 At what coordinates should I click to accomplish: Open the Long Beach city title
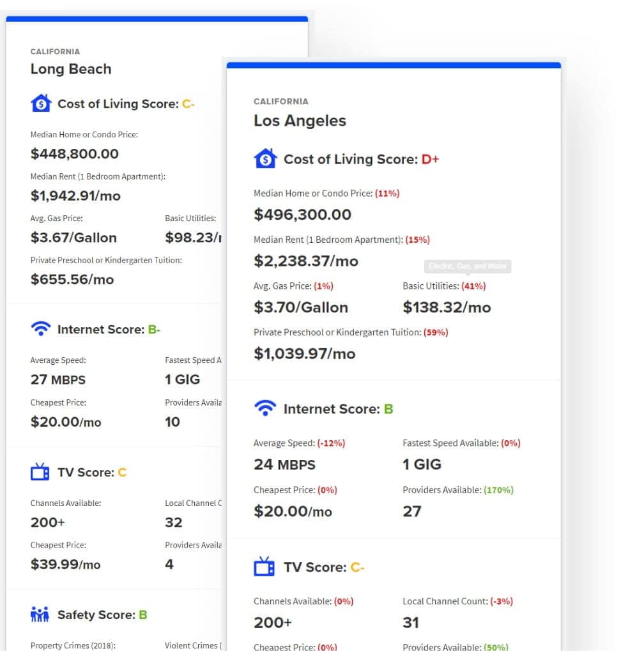(x=71, y=69)
